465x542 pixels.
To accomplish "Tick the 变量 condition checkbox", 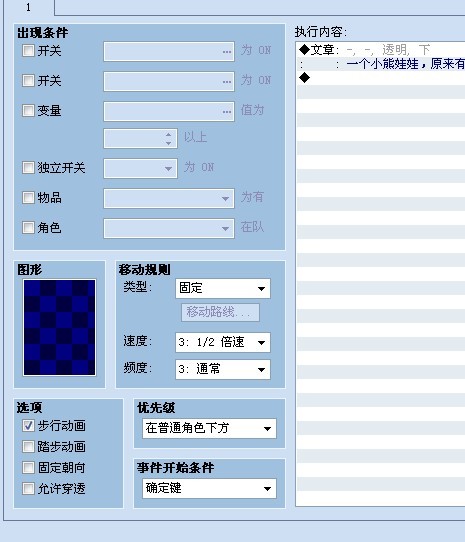I will coord(28,111).
